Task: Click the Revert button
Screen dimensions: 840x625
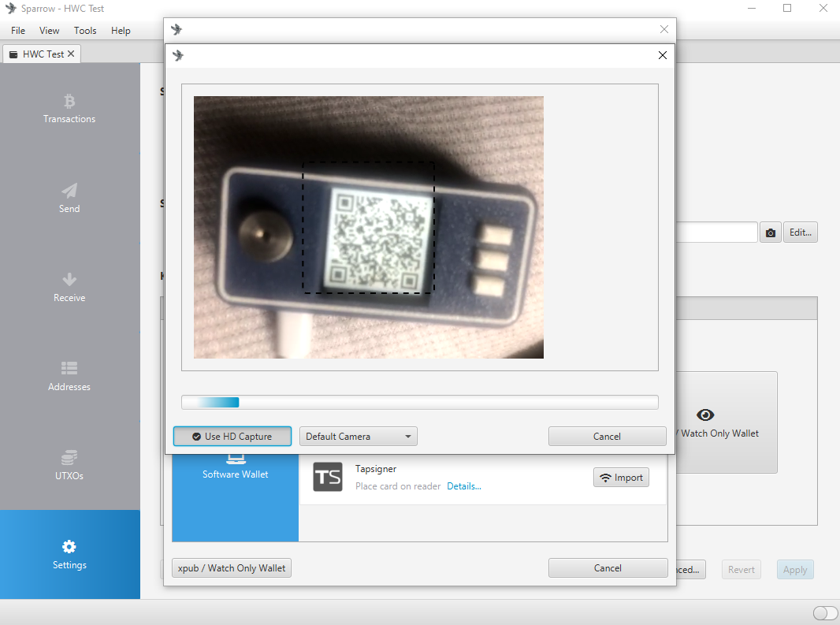Action: (x=741, y=570)
